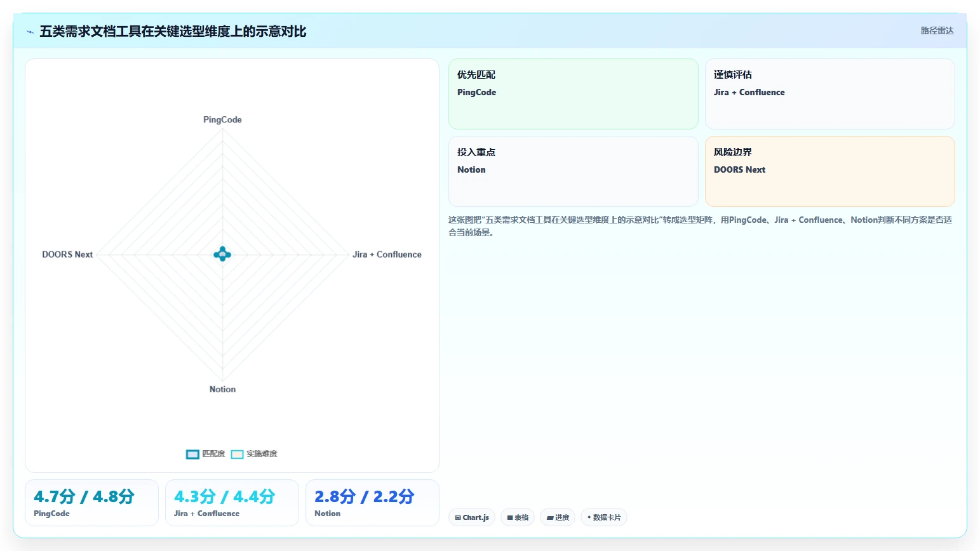Select the 4.7分 / 4.8分 PingCode score card

click(x=91, y=503)
